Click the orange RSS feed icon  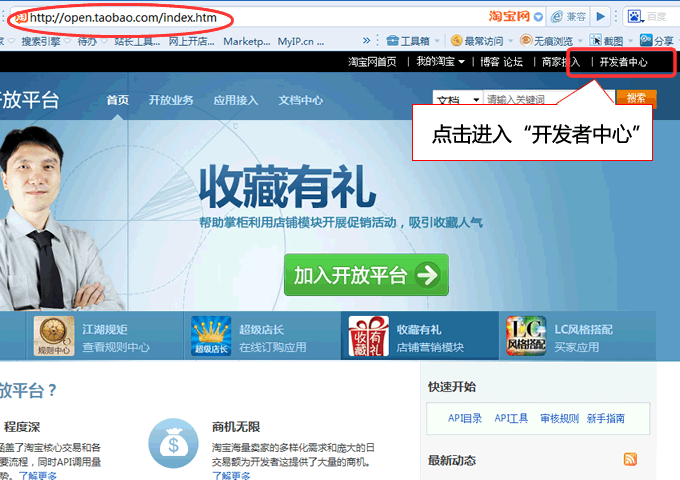coord(630,459)
